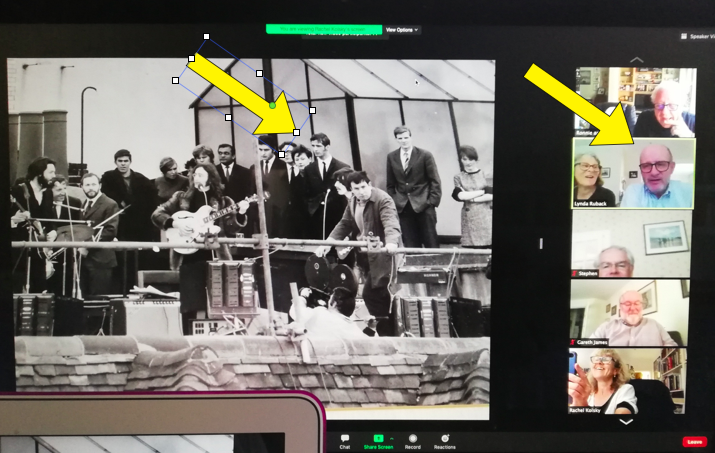Show more participants with down chevron
This screenshot has height=453, width=715.
pos(627,422)
